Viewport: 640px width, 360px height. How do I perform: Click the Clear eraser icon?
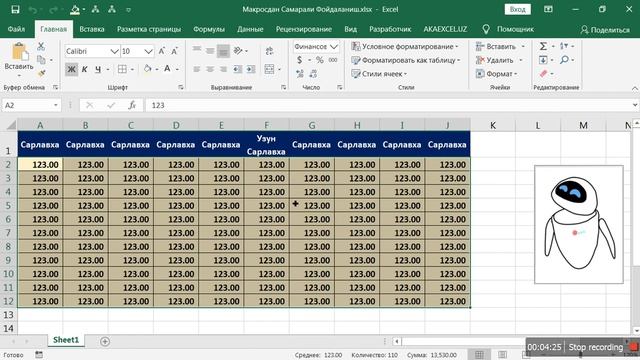pos(543,73)
